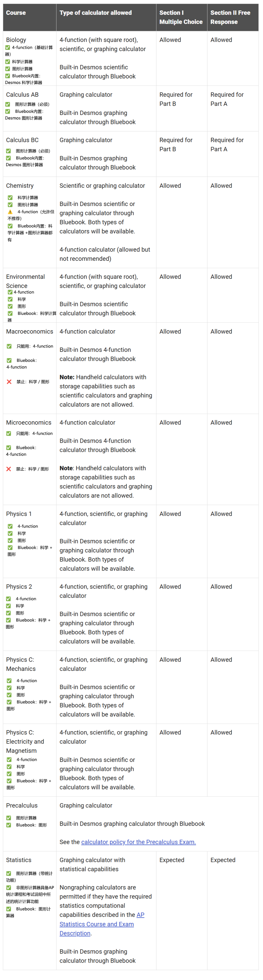The width and height of the screenshot is (263, 980).
Task: Click Calculus BC's Bluebook内置 check mark
Action: click(x=8, y=158)
